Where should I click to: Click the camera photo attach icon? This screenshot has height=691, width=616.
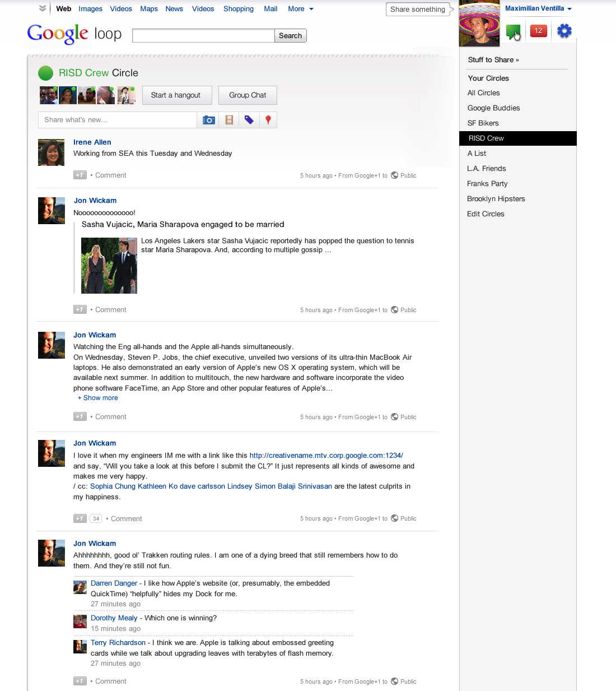209,120
